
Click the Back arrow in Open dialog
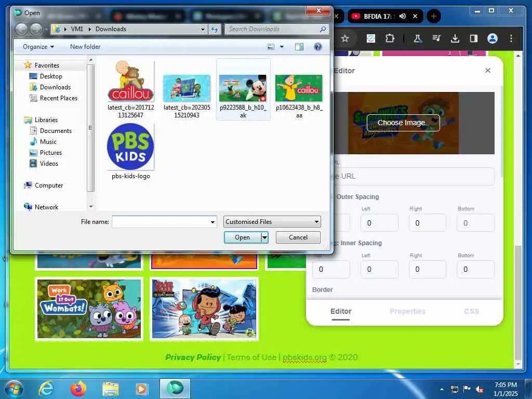pyautogui.click(x=21, y=29)
